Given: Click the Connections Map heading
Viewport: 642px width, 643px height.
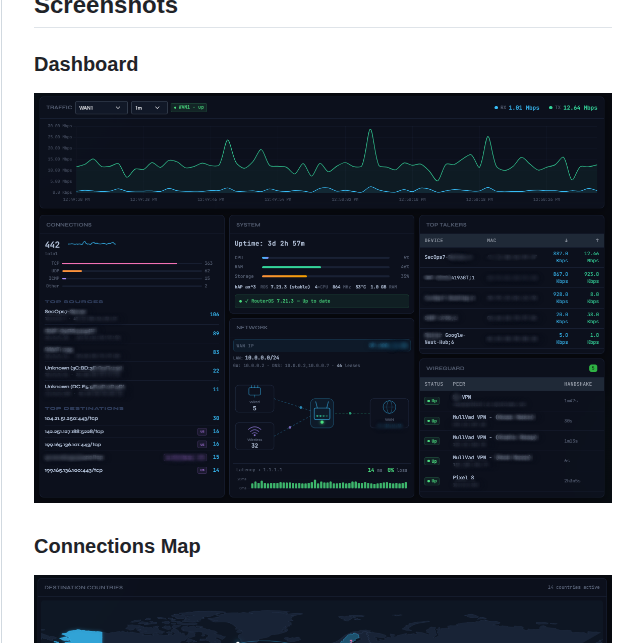Looking at the screenshot, I should click(x=117, y=546).
